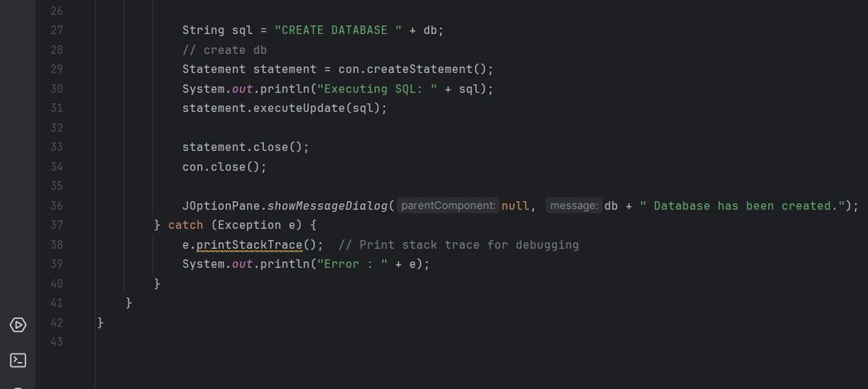Click line number 38 in the gutter
This screenshot has height=389, width=868.
click(x=56, y=245)
